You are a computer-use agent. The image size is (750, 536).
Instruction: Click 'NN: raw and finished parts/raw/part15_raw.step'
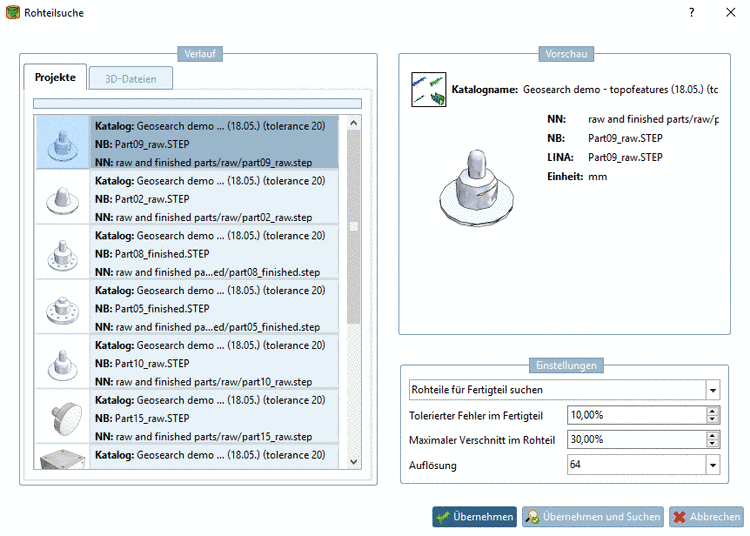[x=203, y=437]
